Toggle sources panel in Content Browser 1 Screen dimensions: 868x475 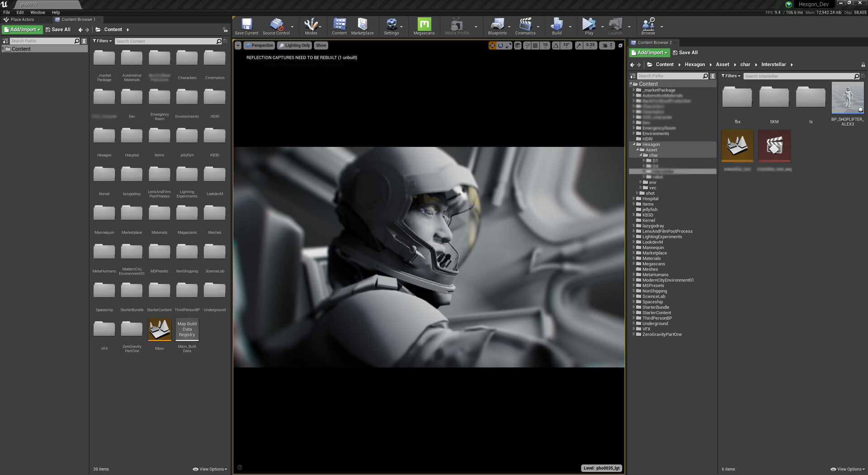(x=5, y=41)
